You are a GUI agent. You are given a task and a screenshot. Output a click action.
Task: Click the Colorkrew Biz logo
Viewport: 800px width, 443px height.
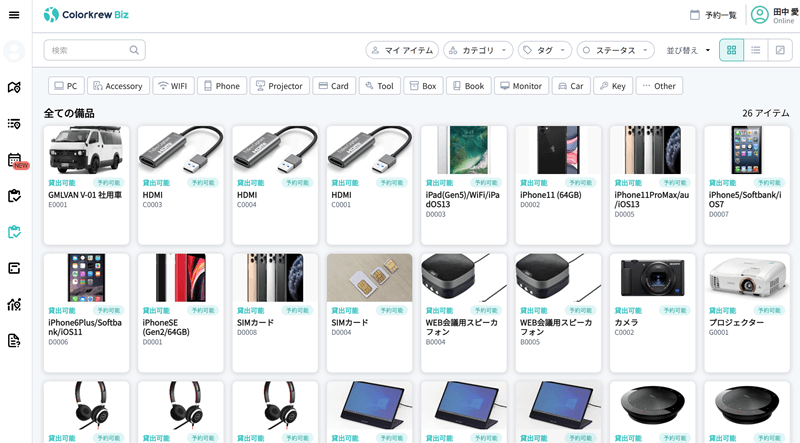(89, 15)
